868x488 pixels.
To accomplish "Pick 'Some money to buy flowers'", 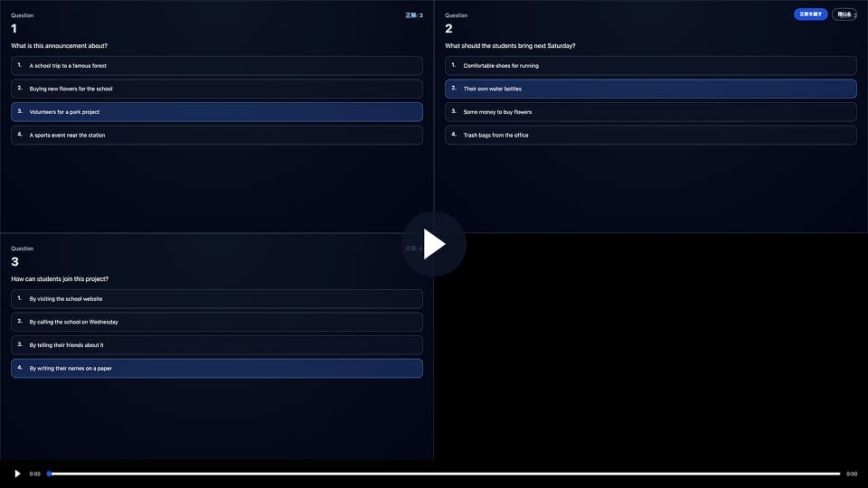I will pyautogui.click(x=650, y=112).
